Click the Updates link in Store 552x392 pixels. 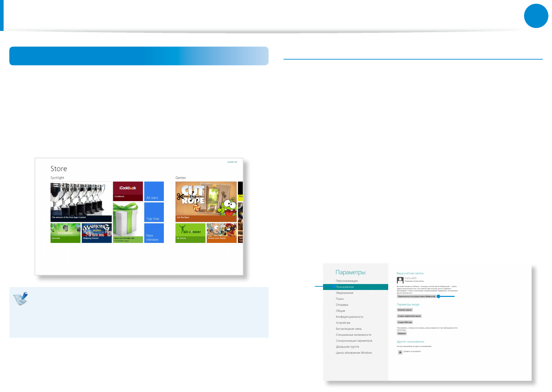coord(232,162)
